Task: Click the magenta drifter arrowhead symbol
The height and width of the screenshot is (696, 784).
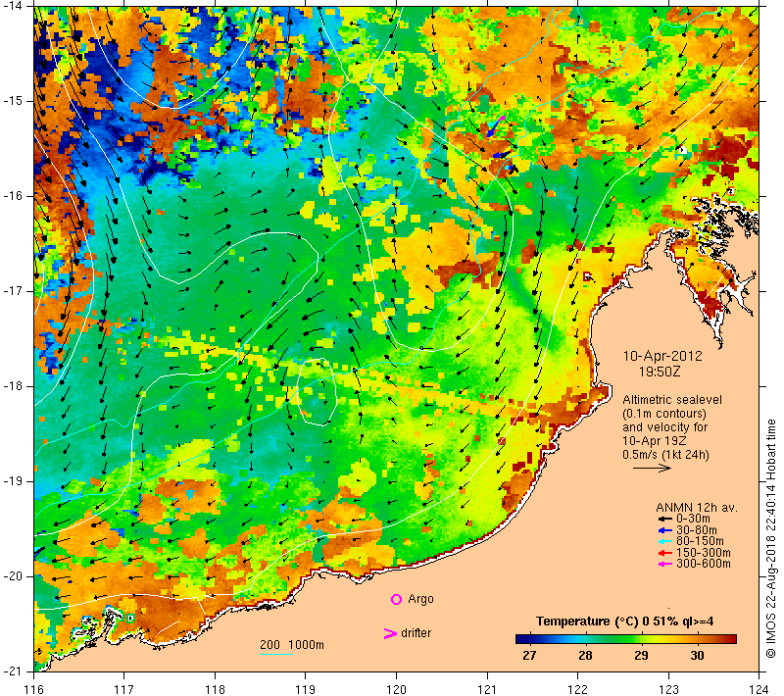Action: (389, 633)
